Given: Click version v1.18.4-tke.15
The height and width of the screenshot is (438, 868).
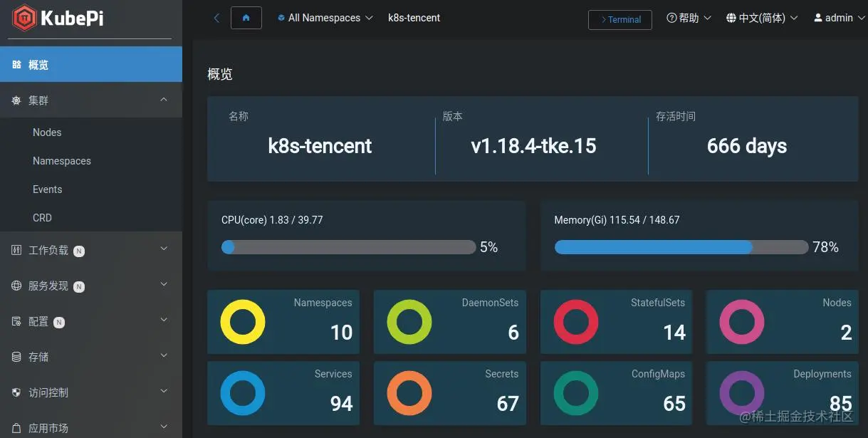Looking at the screenshot, I should (x=533, y=146).
